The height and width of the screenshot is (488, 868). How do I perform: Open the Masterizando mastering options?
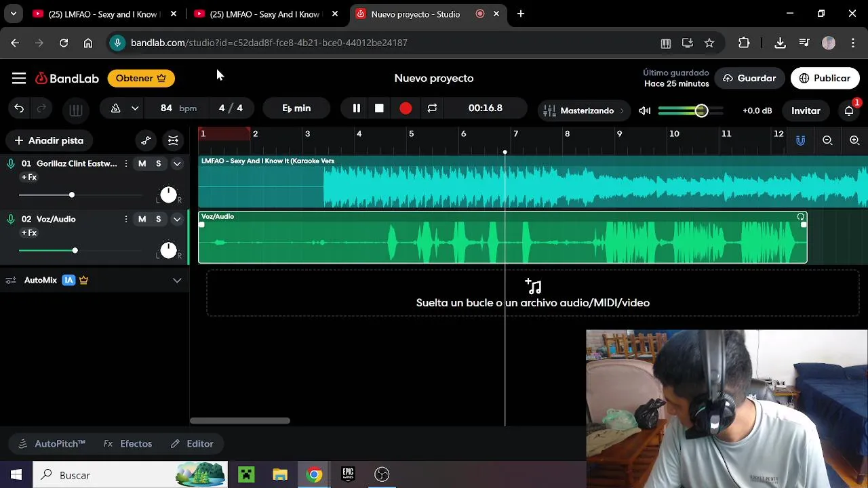(x=585, y=110)
